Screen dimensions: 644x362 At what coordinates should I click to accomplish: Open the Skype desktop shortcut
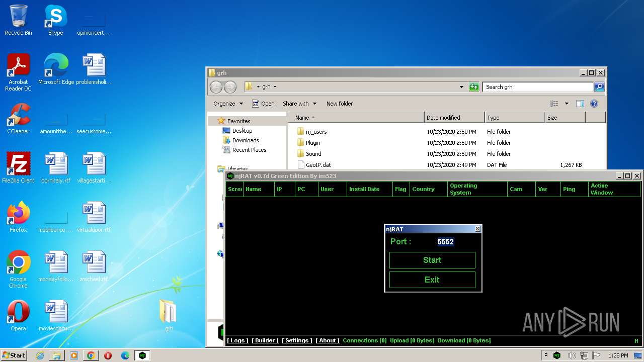click(55, 20)
